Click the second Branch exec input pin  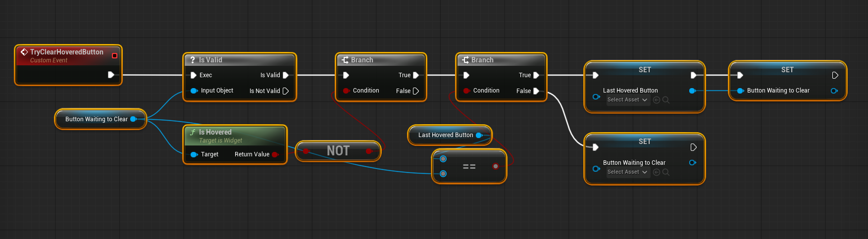tap(466, 75)
